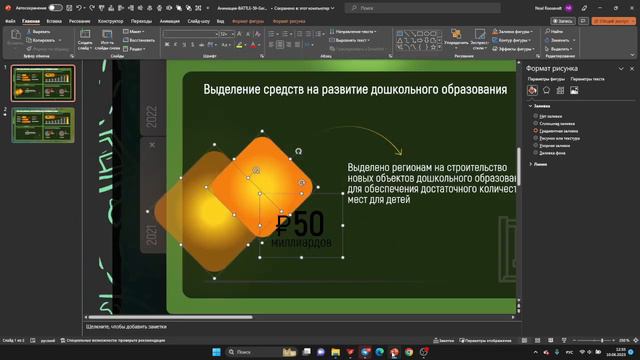Toggle the Автосохранение autosave switch
The height and width of the screenshot is (360, 640).
[55, 8]
